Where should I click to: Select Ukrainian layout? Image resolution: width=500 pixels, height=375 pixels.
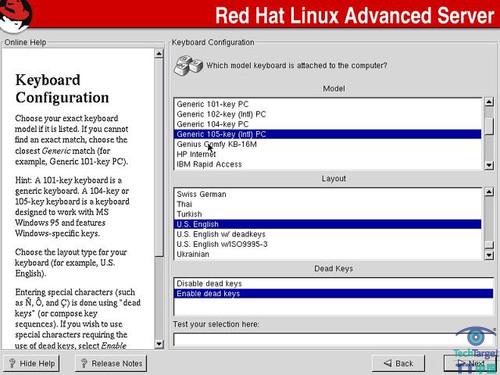point(327,254)
